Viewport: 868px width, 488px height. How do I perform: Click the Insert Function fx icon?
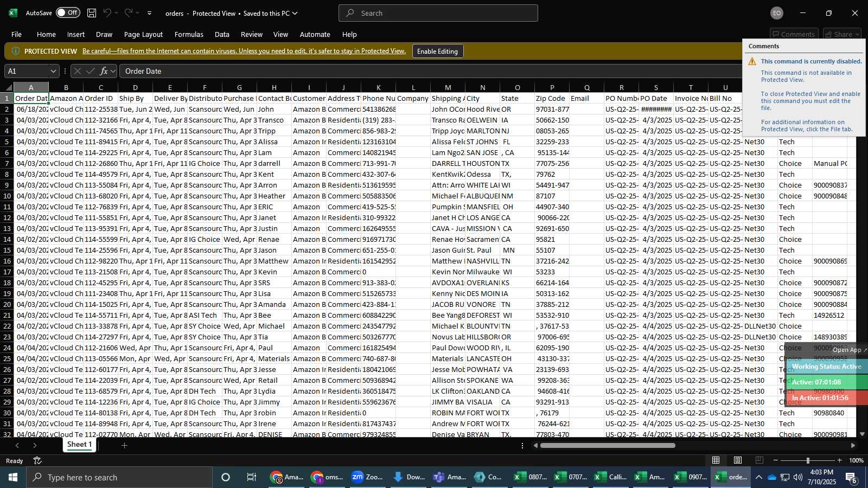click(104, 71)
